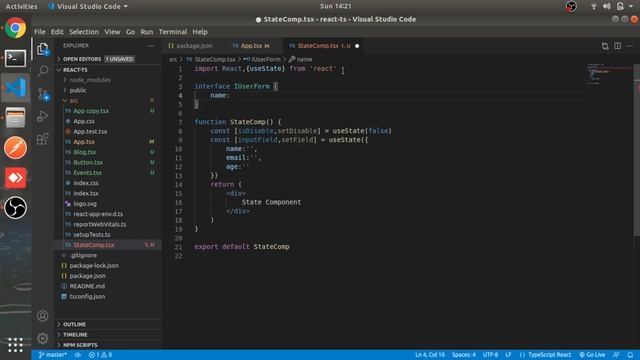
Task: Launch Google Chrome from the dock
Action: point(16,28)
